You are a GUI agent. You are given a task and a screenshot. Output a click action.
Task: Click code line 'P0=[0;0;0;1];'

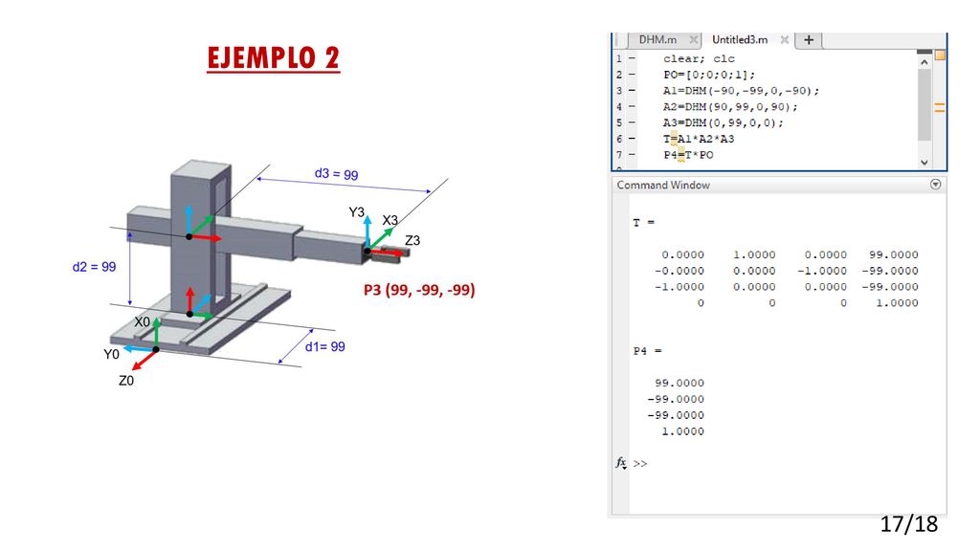[709, 75]
